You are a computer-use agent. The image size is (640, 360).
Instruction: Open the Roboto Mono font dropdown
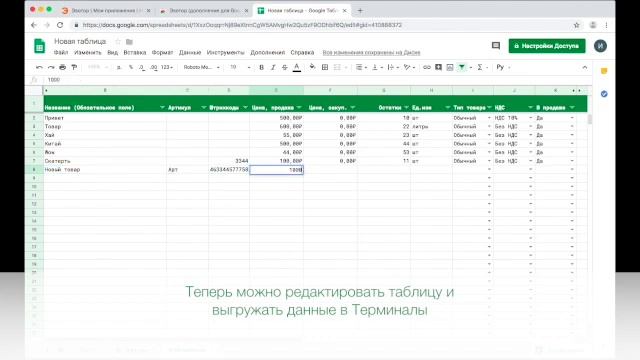coord(202,67)
